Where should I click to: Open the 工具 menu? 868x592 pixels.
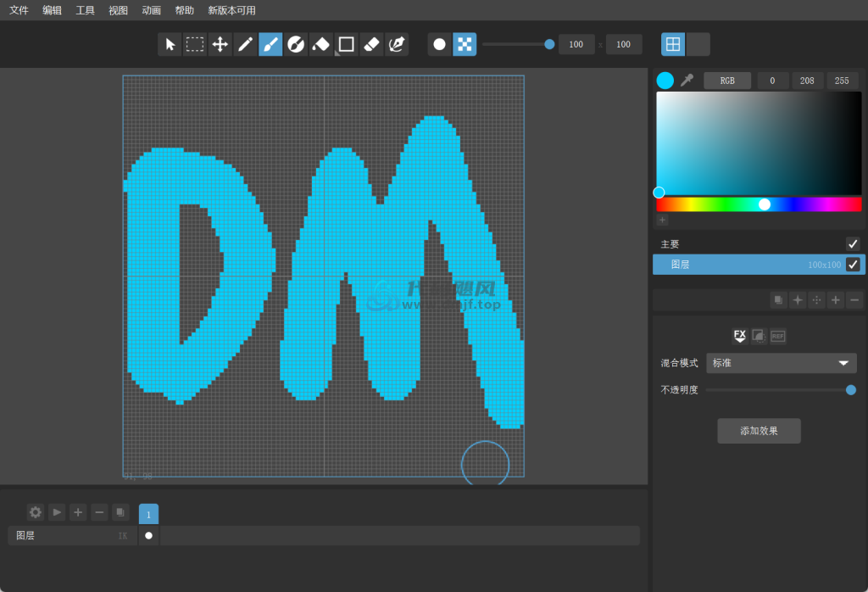[x=86, y=10]
